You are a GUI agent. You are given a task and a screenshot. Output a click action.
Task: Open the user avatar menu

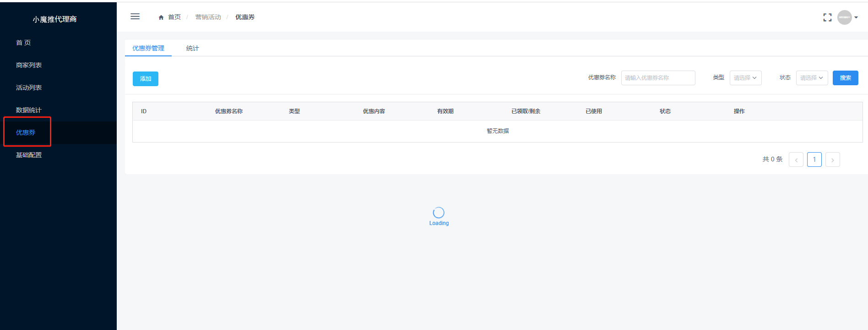point(844,17)
